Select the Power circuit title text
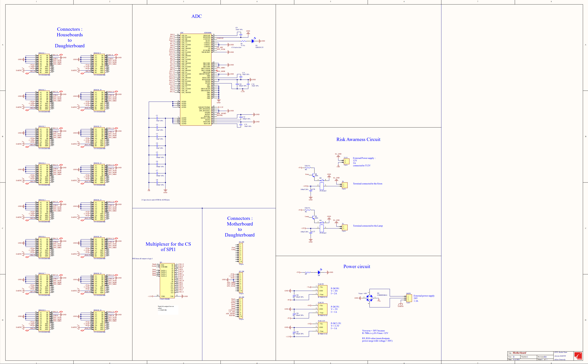 click(356, 266)
